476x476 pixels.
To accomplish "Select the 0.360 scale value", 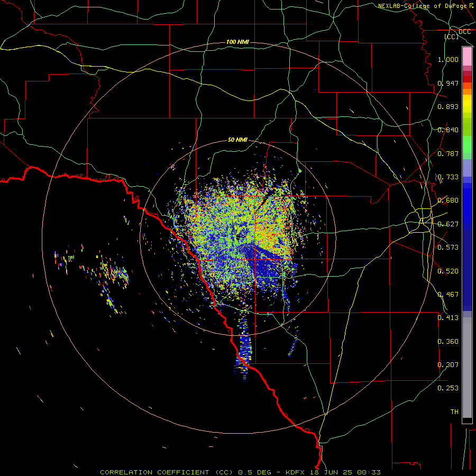I will pos(448,342).
